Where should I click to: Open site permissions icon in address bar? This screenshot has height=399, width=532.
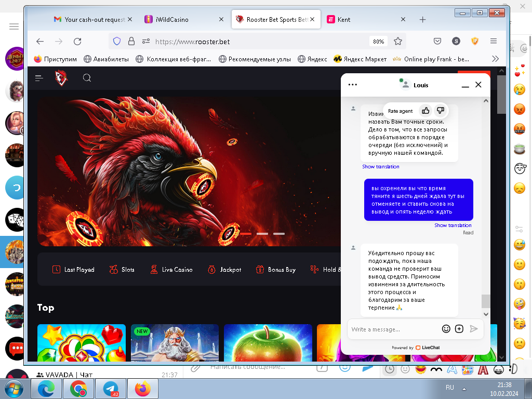[x=146, y=42]
